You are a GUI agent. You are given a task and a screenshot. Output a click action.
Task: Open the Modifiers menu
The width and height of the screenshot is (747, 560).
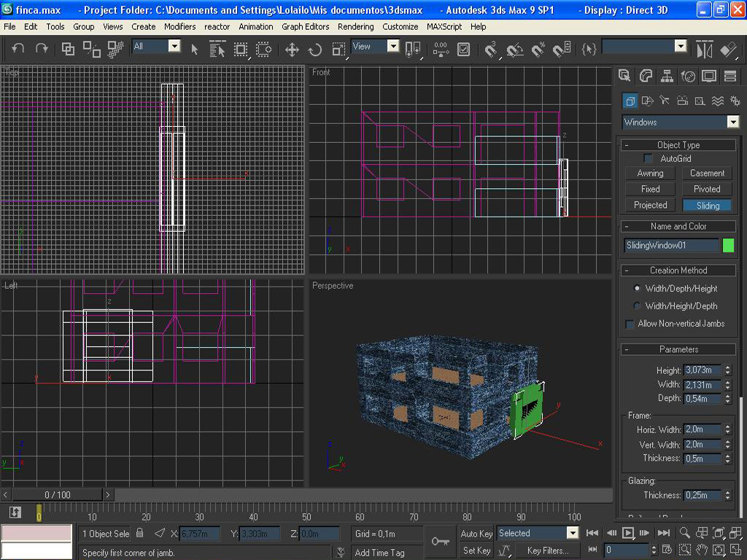(x=179, y=26)
